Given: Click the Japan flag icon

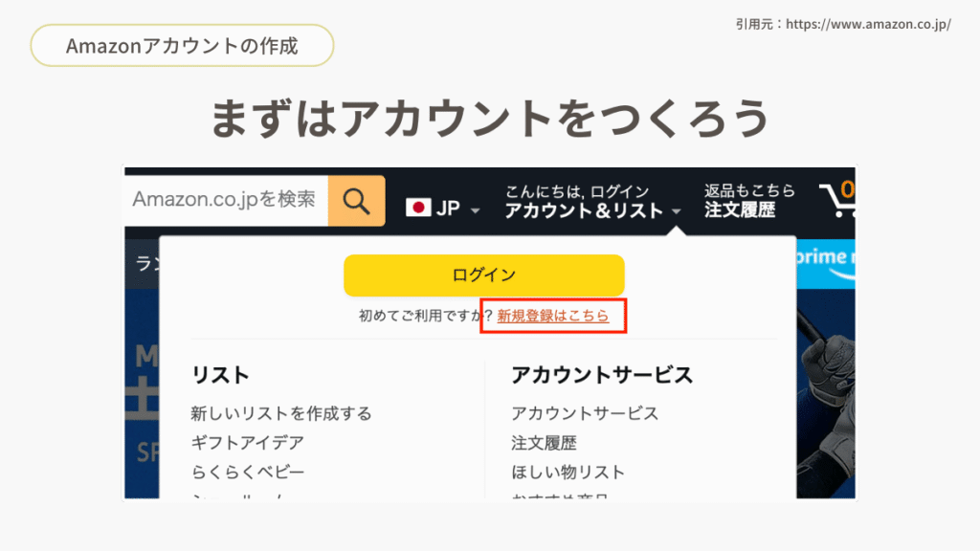Looking at the screenshot, I should pyautogui.click(x=418, y=208).
